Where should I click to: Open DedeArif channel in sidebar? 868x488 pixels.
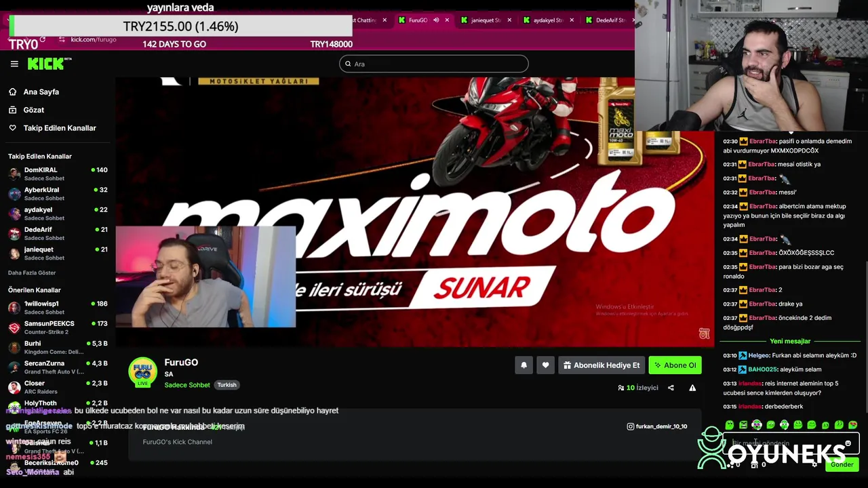click(58, 233)
